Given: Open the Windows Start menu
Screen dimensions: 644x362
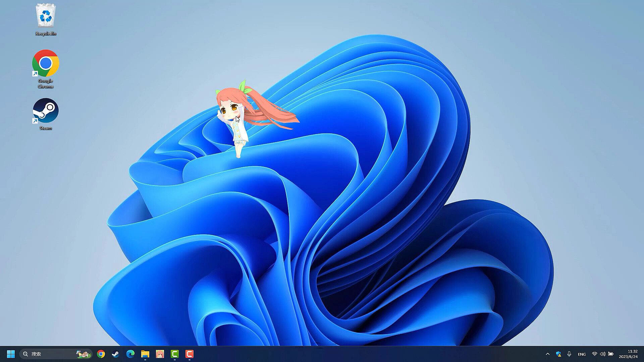Looking at the screenshot, I should click(11, 354).
